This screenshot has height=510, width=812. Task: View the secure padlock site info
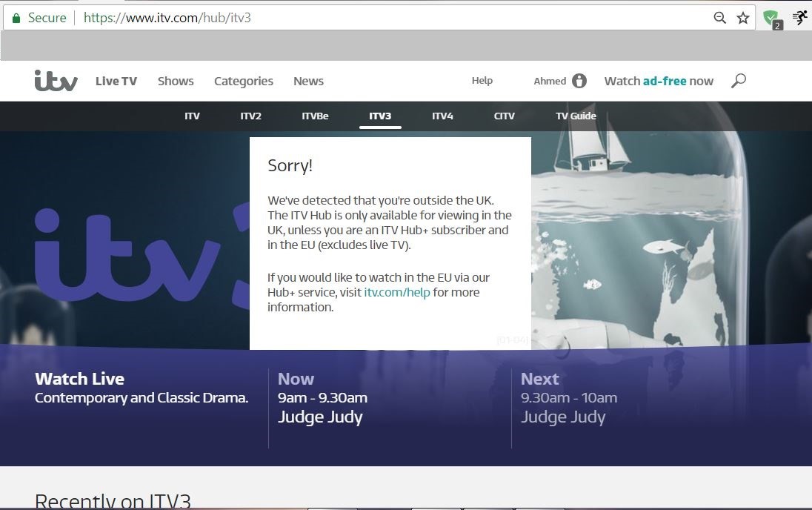point(16,18)
